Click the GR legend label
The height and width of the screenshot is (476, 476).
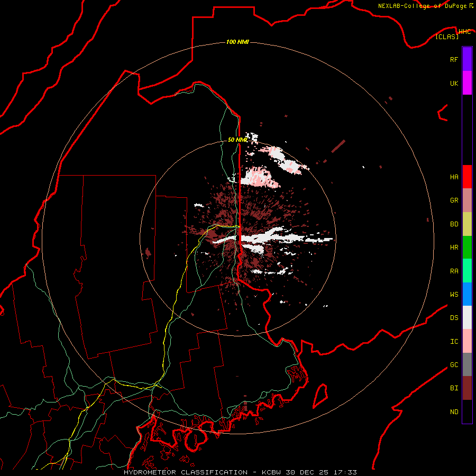point(454,200)
